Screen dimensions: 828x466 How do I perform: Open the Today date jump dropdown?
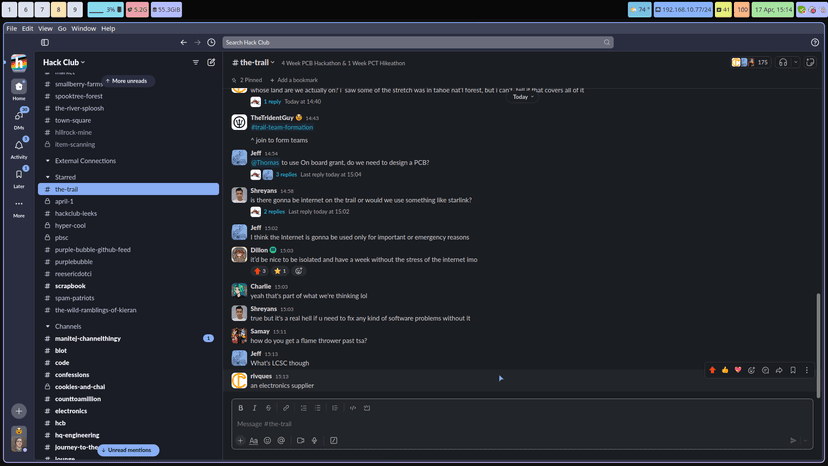coord(523,97)
